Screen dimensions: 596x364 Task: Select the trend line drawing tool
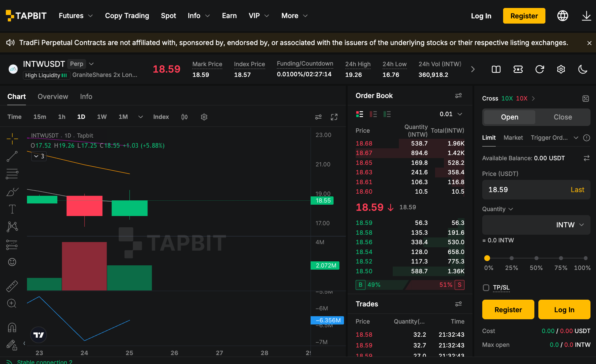point(12,156)
